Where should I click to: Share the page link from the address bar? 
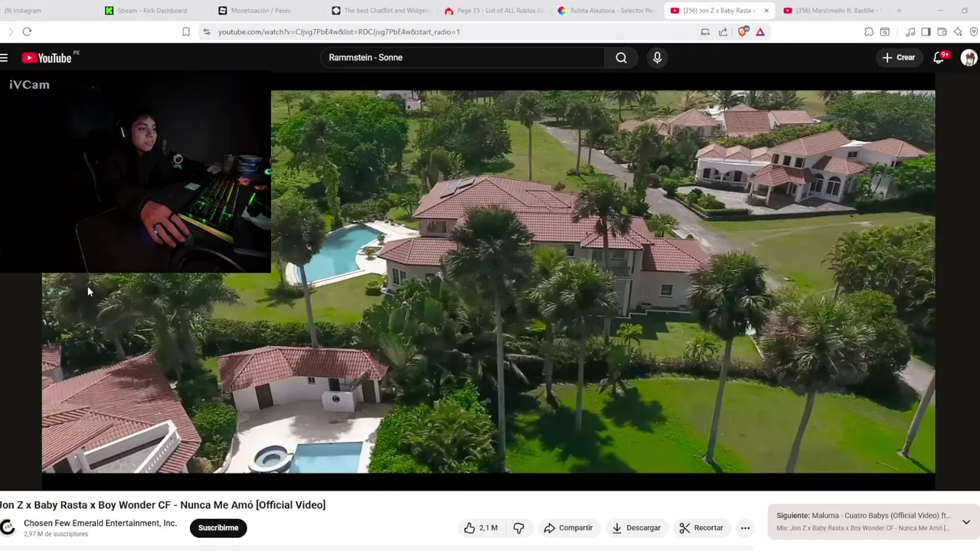(x=724, y=31)
